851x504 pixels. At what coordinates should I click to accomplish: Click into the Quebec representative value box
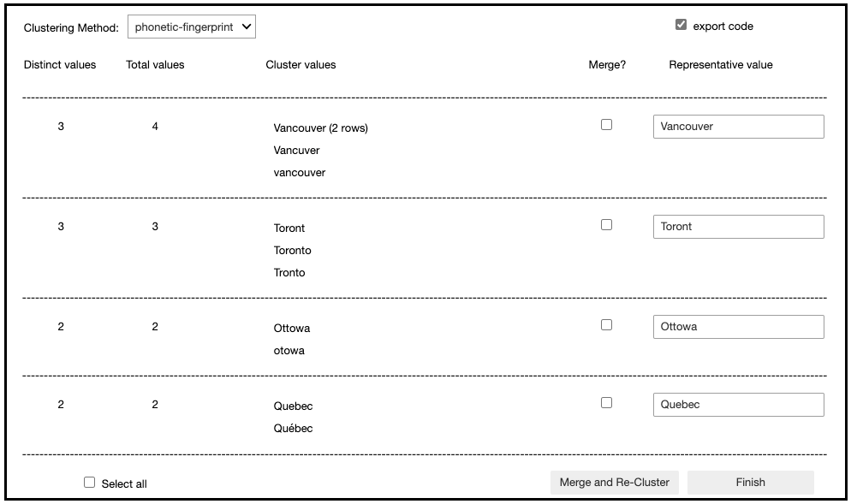coord(739,405)
